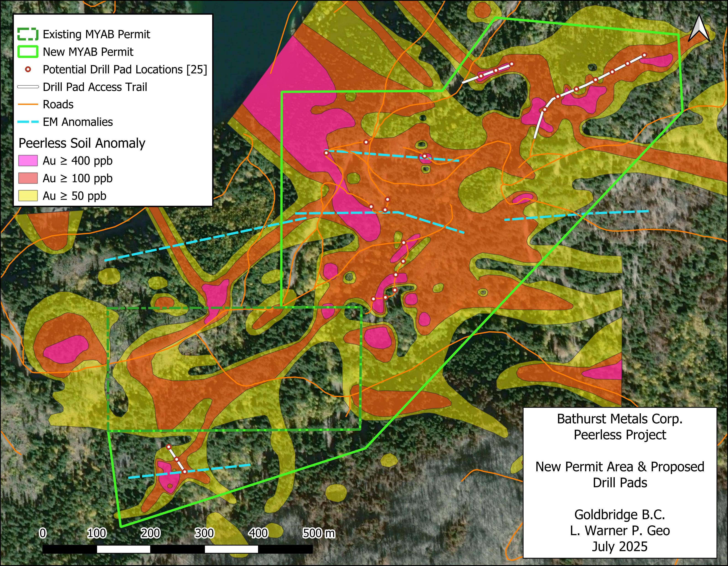This screenshot has width=728, height=566.
Task: Click the westernmost drill pad at EM anomaly start
Action: pyautogui.click(x=326, y=153)
